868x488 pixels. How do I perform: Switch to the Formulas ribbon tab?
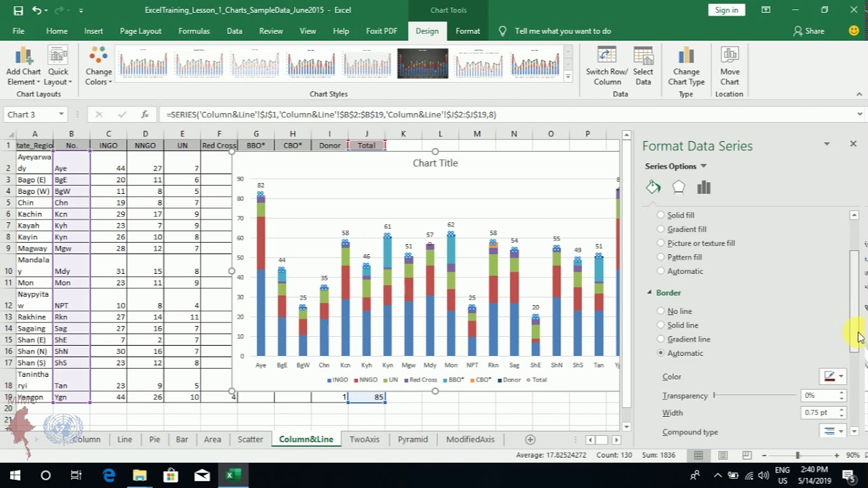point(194,31)
